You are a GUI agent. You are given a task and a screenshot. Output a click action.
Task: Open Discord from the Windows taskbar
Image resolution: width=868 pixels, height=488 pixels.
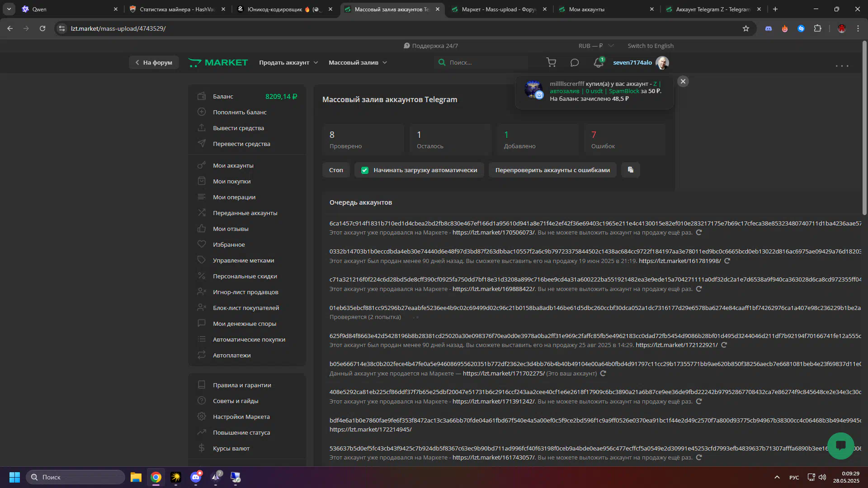point(196,477)
